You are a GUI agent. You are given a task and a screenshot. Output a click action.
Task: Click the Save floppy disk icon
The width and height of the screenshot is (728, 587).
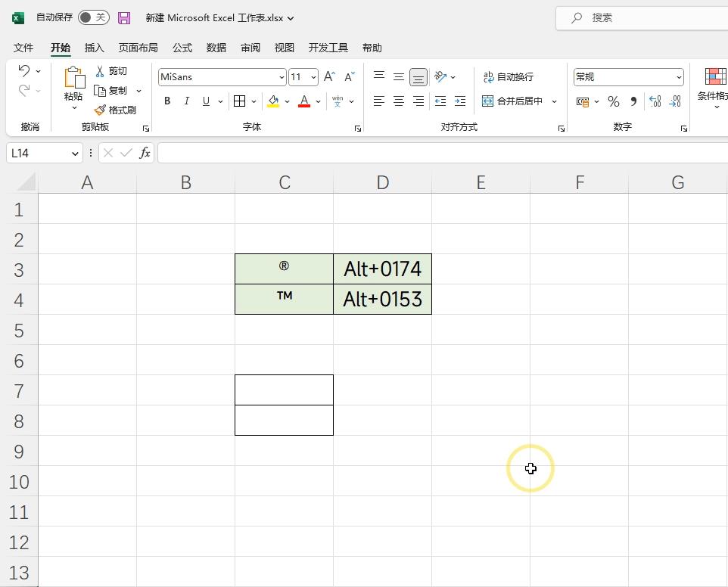point(124,18)
